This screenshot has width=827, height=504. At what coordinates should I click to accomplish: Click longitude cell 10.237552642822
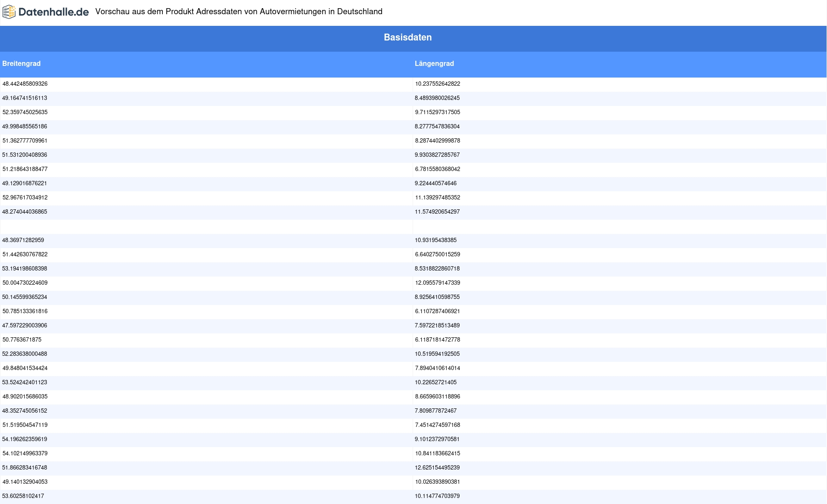(x=437, y=84)
